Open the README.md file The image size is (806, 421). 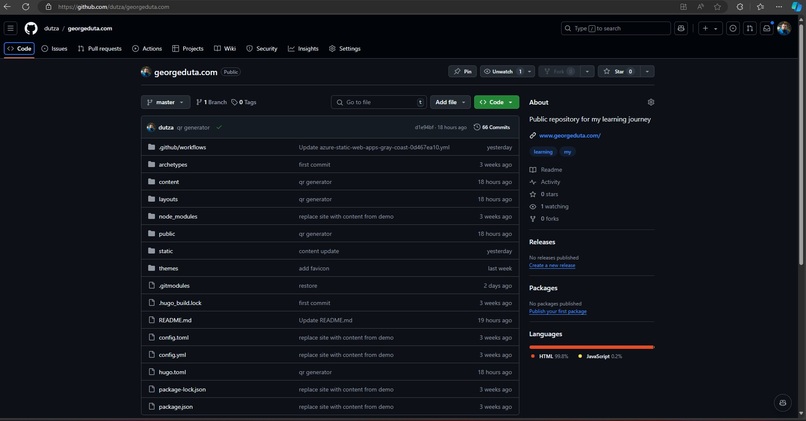coord(175,320)
